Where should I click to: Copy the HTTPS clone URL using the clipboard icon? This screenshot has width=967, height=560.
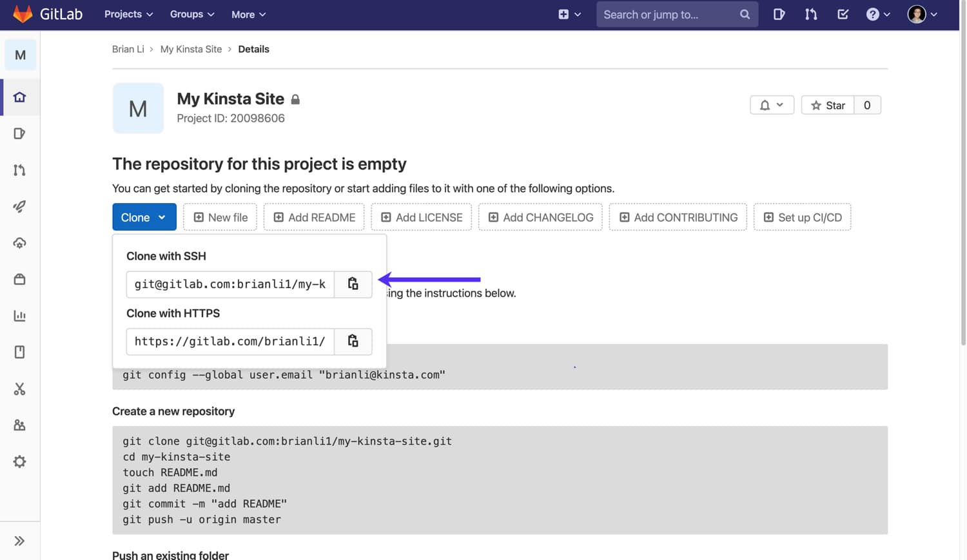tap(353, 341)
